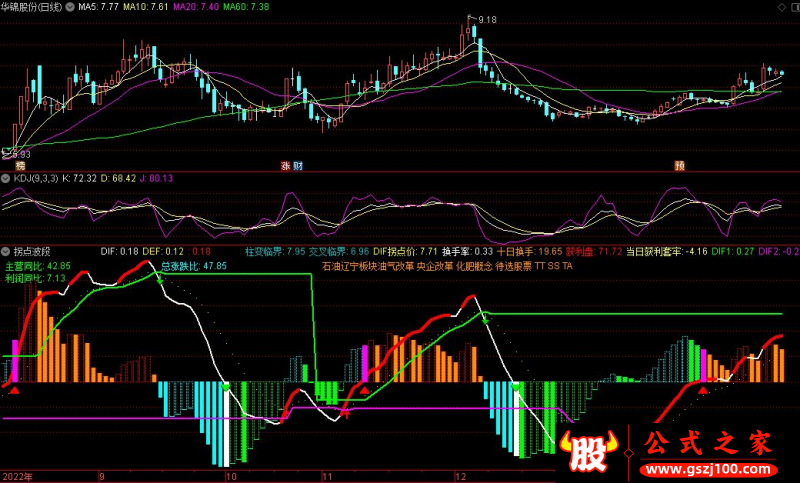Image resolution: width=800 pixels, height=483 pixels.
Task: Click the 涨 event marker below candles
Action: (x=286, y=166)
